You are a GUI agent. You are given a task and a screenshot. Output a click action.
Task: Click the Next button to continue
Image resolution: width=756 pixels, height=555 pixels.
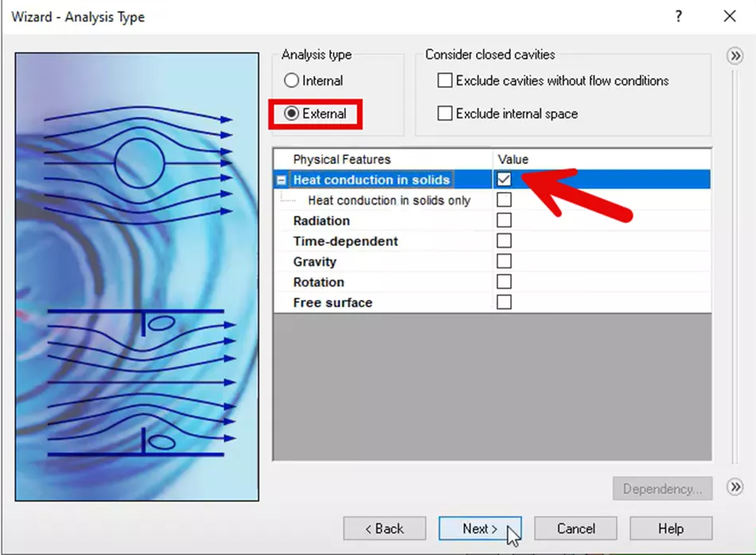point(480,528)
